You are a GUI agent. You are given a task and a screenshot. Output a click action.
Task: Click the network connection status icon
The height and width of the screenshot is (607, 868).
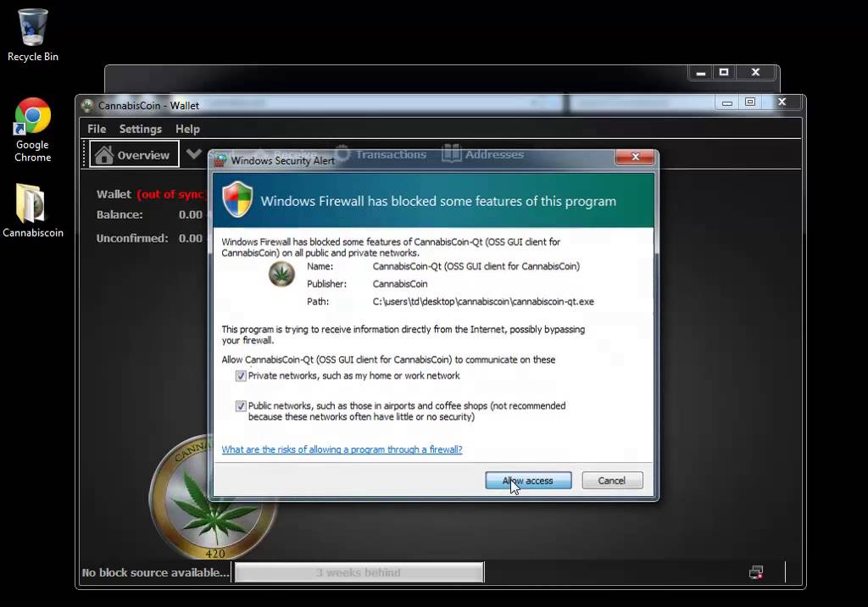click(756, 572)
